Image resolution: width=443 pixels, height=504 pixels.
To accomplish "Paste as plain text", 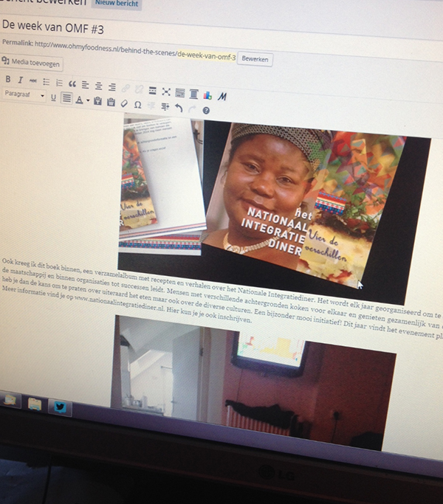I will coord(97,101).
